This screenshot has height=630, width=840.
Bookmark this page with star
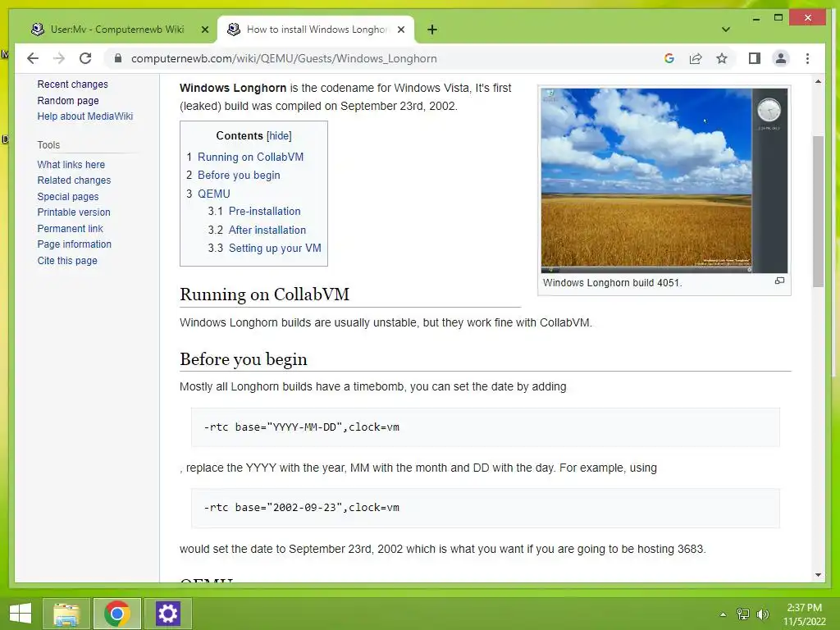click(x=722, y=58)
